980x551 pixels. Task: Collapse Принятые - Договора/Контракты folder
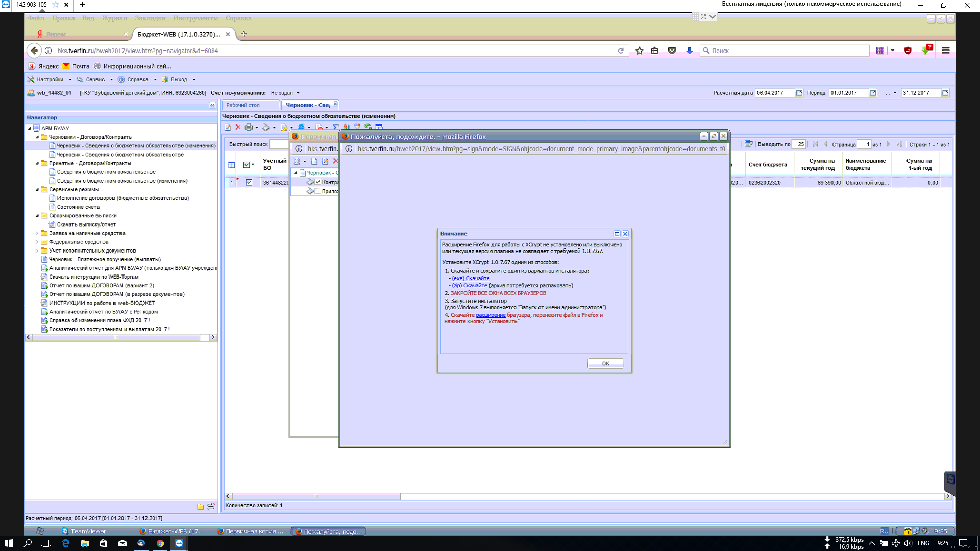click(37, 163)
